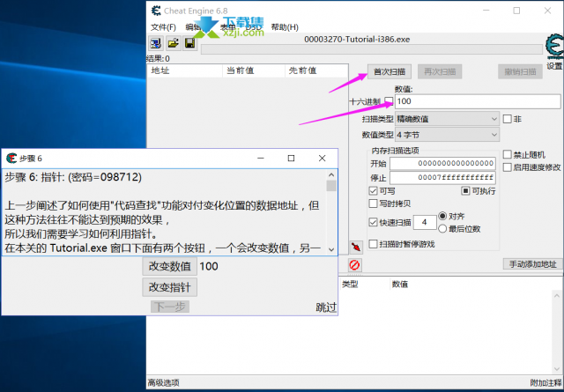Click tutorial text scrollbar up arrow
This screenshot has height=392, width=564.
point(331,175)
